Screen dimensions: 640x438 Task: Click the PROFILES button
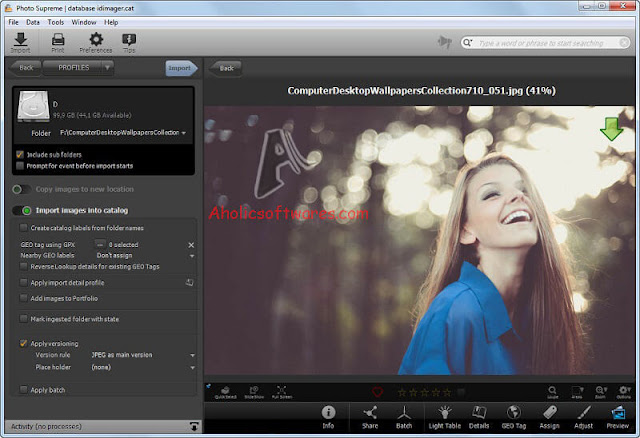tap(73, 68)
